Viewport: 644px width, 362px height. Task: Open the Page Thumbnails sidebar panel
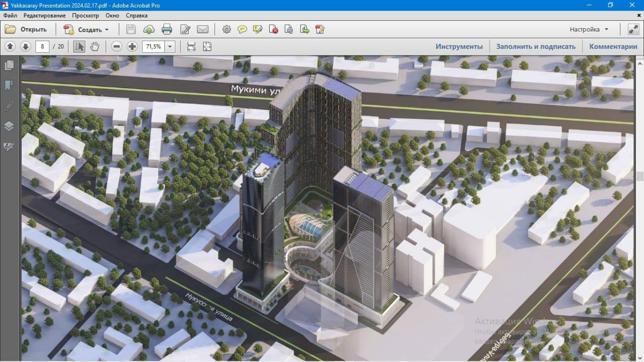tap(9, 65)
